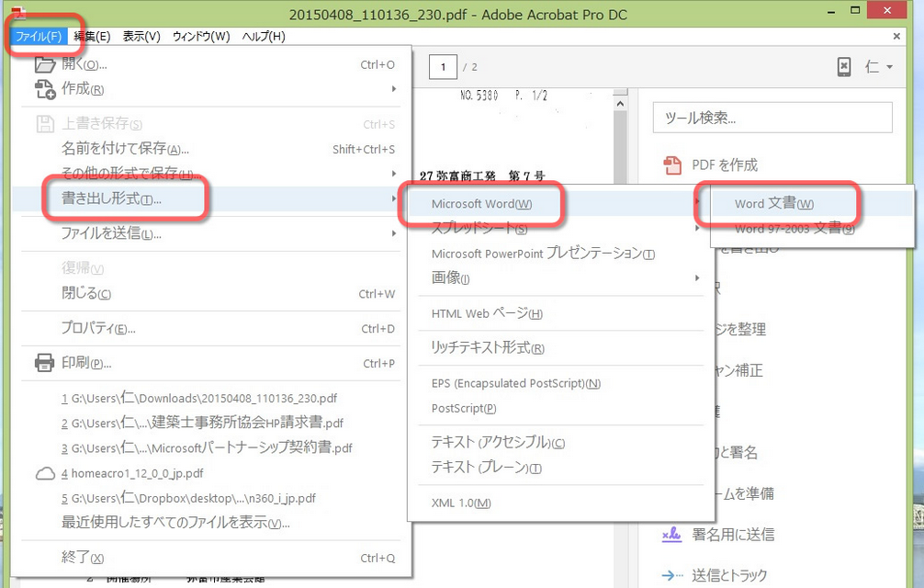This screenshot has height=588, width=924.
Task: Open the ウィンドウ(W) menu
Action: [201, 37]
